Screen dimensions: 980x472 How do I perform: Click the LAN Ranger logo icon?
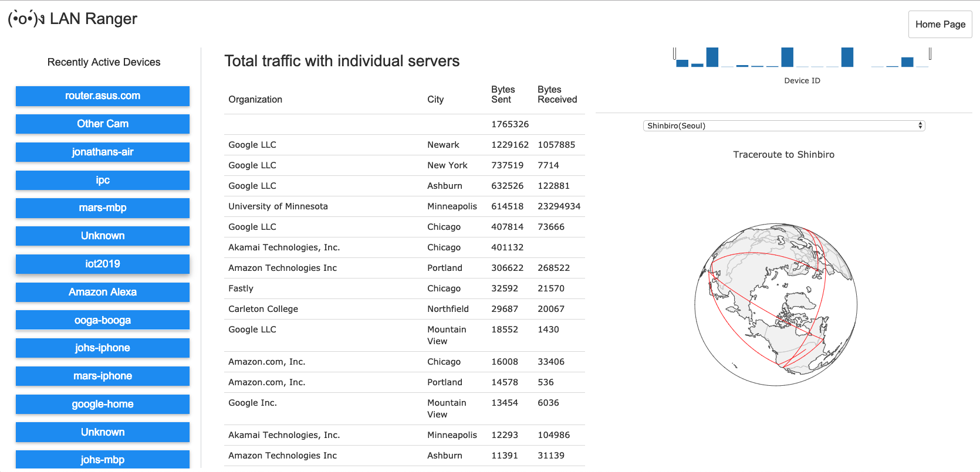(26, 19)
